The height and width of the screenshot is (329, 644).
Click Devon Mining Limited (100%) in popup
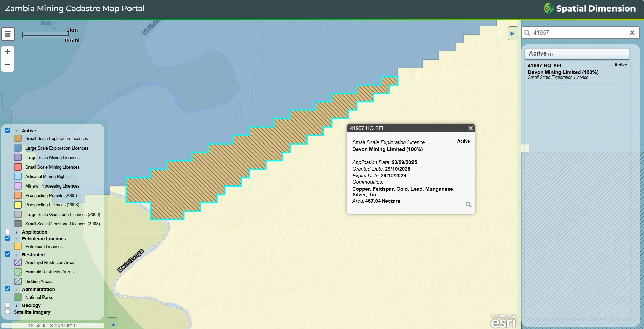(387, 149)
